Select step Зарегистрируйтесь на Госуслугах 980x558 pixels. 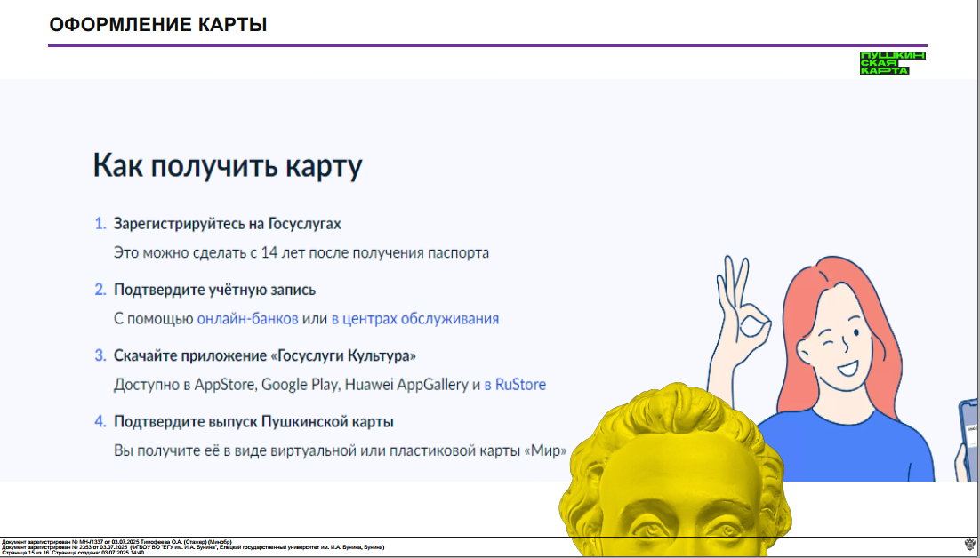tap(228, 223)
